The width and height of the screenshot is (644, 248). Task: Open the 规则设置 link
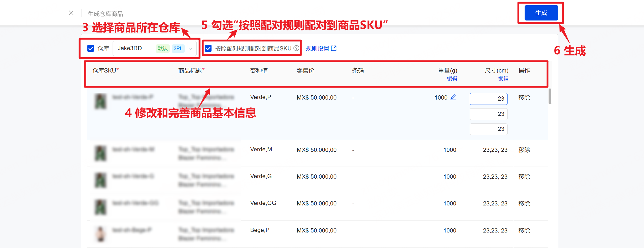coord(318,49)
